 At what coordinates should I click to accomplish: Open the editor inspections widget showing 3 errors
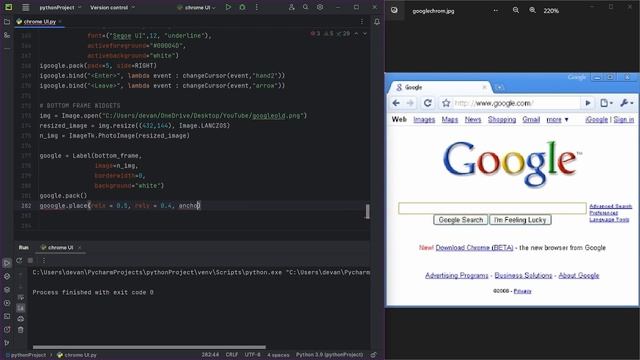tap(330, 33)
